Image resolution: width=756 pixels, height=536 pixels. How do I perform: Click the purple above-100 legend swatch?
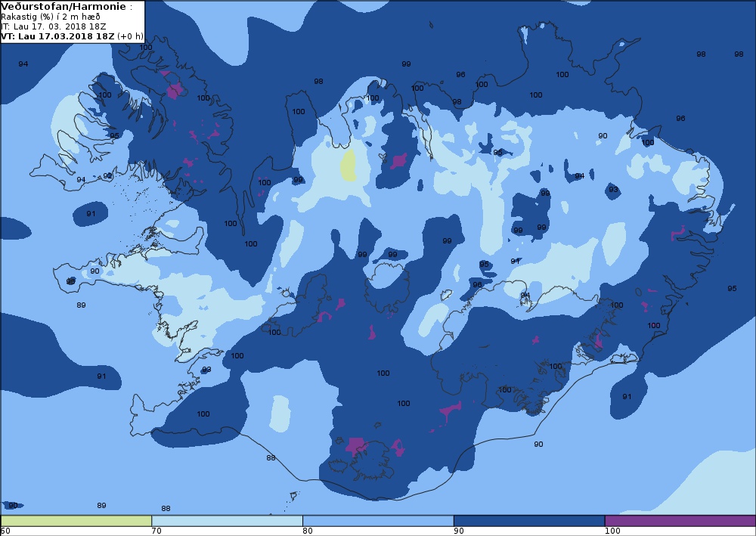pyautogui.click(x=680, y=521)
